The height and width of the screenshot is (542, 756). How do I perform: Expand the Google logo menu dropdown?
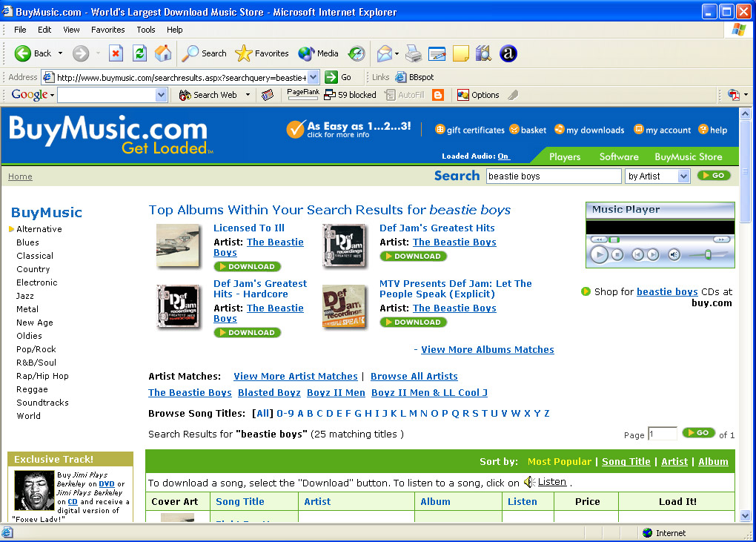click(52, 96)
